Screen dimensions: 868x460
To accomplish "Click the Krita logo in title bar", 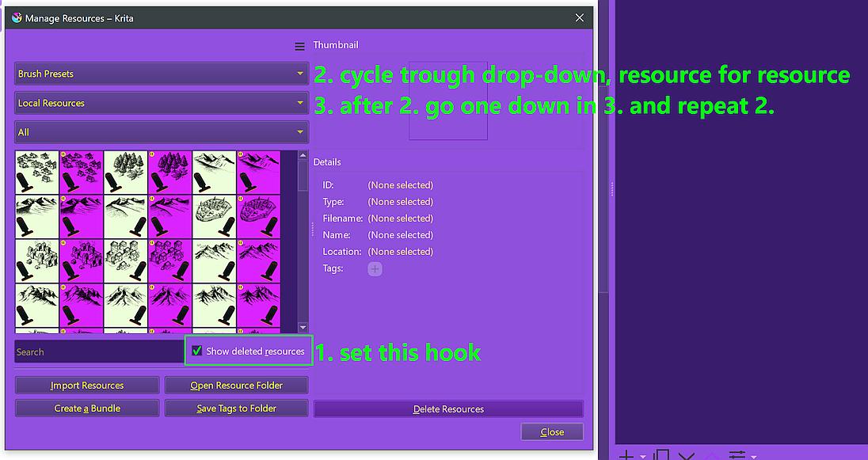I will (17, 18).
